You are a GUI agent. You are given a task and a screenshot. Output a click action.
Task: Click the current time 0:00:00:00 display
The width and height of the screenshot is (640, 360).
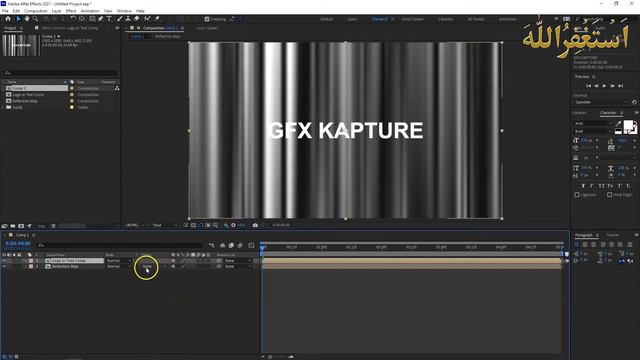18,243
